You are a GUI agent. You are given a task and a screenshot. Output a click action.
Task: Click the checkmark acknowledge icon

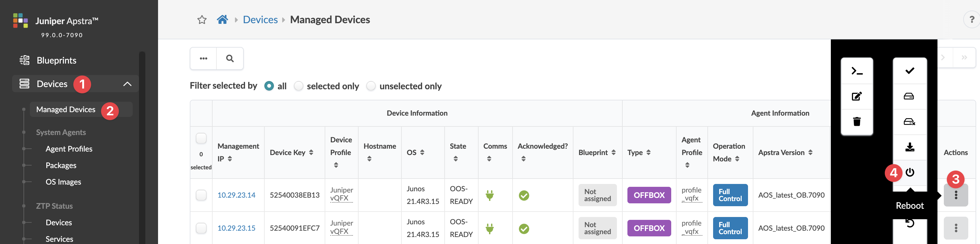(910, 71)
